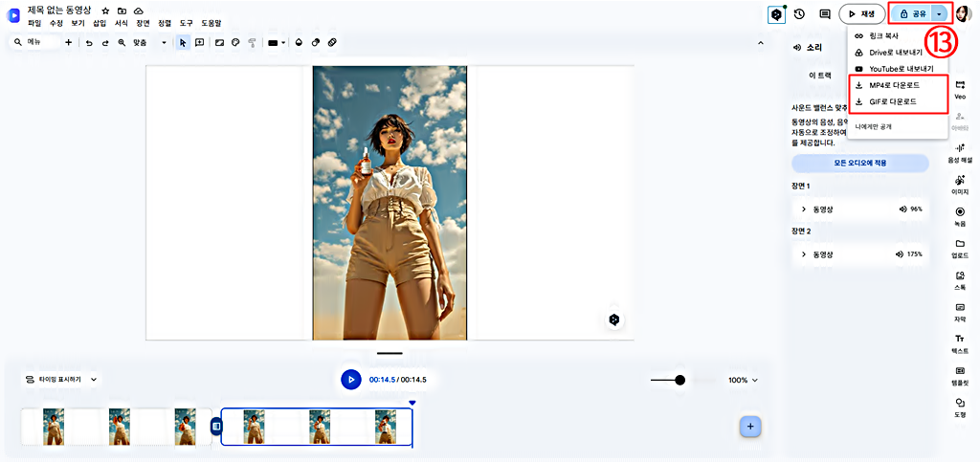Image resolution: width=980 pixels, height=462 pixels.
Task: Undo the last action
Action: coord(89,42)
